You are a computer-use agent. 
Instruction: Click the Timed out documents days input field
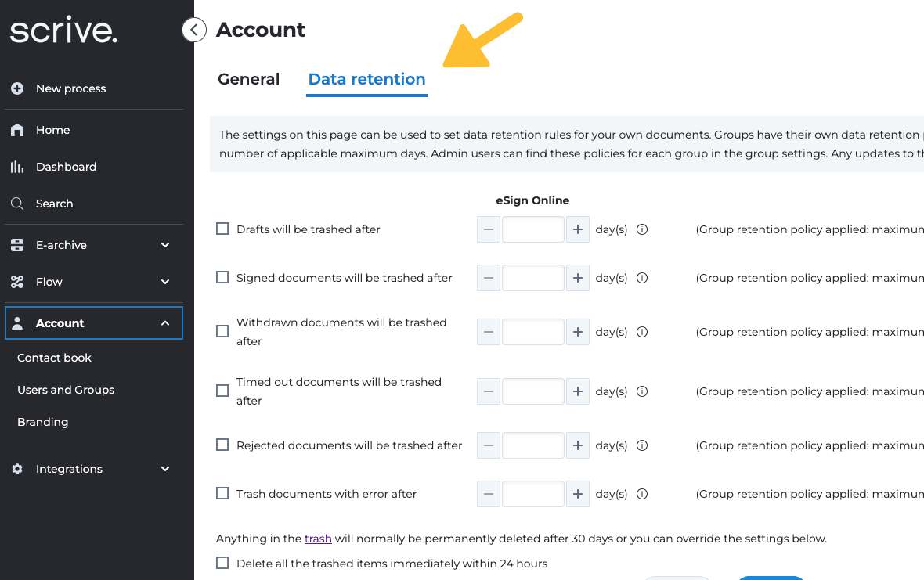(532, 391)
